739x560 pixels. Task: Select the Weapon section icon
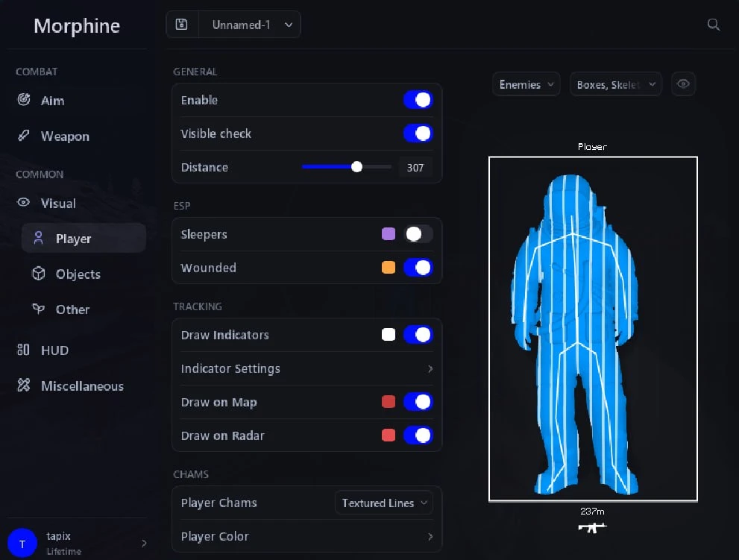click(x=24, y=136)
